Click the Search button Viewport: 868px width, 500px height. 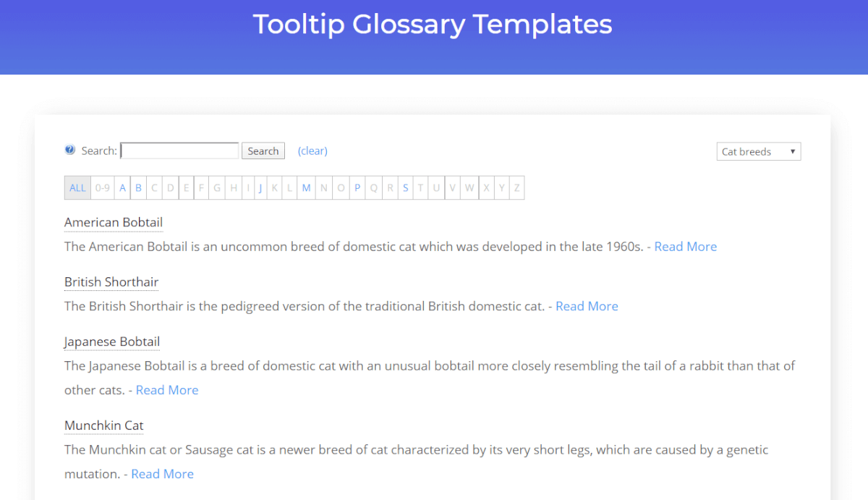[x=263, y=151]
